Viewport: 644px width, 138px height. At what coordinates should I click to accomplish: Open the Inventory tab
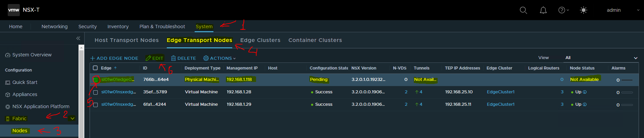pos(118,27)
